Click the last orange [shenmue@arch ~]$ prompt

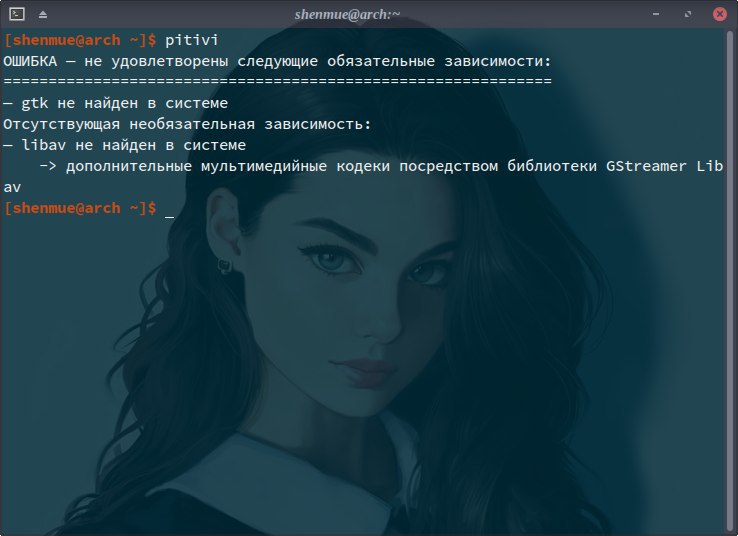pos(80,208)
